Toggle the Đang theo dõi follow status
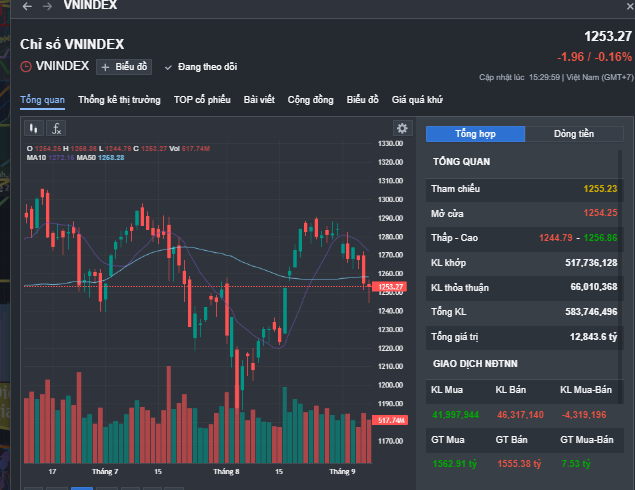 (x=201, y=67)
